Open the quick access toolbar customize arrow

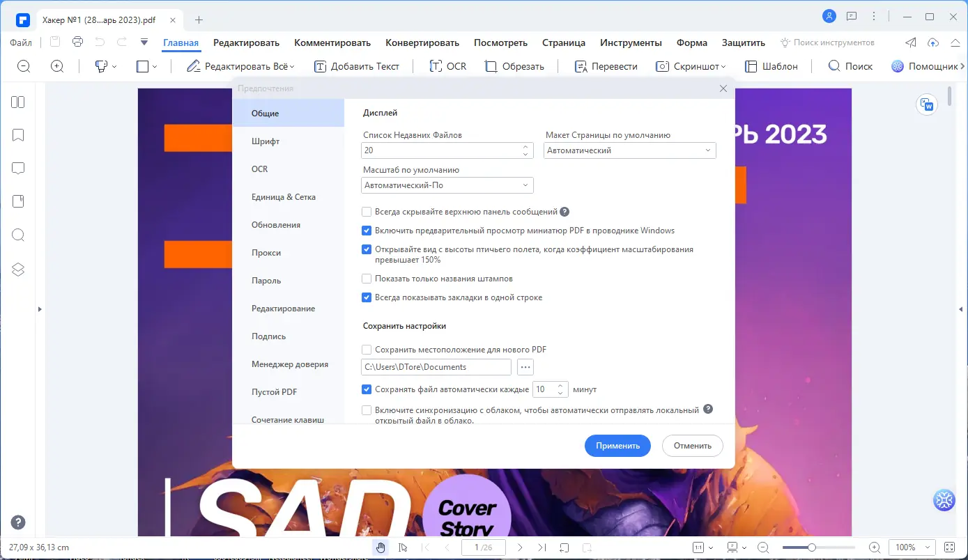point(144,42)
